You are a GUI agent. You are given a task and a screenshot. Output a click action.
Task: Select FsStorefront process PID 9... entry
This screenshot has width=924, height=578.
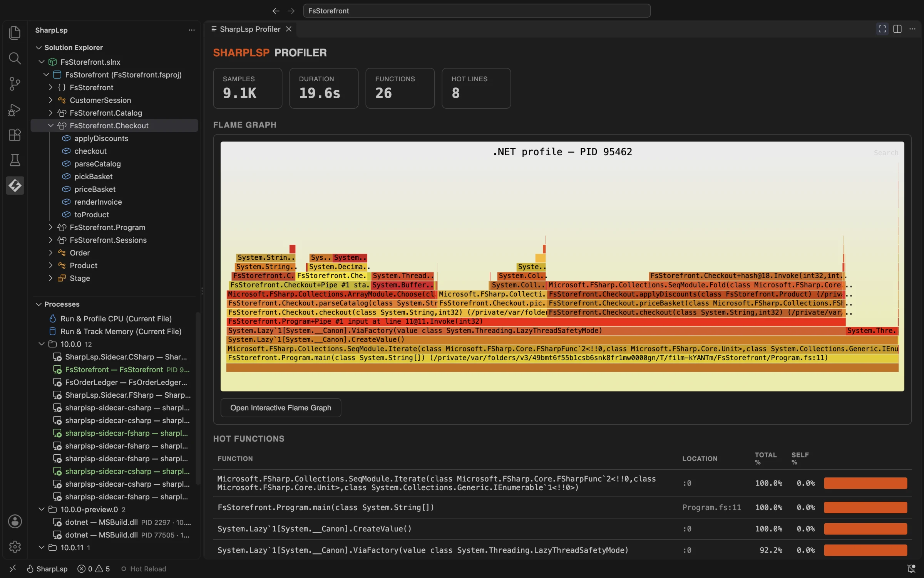click(x=121, y=370)
